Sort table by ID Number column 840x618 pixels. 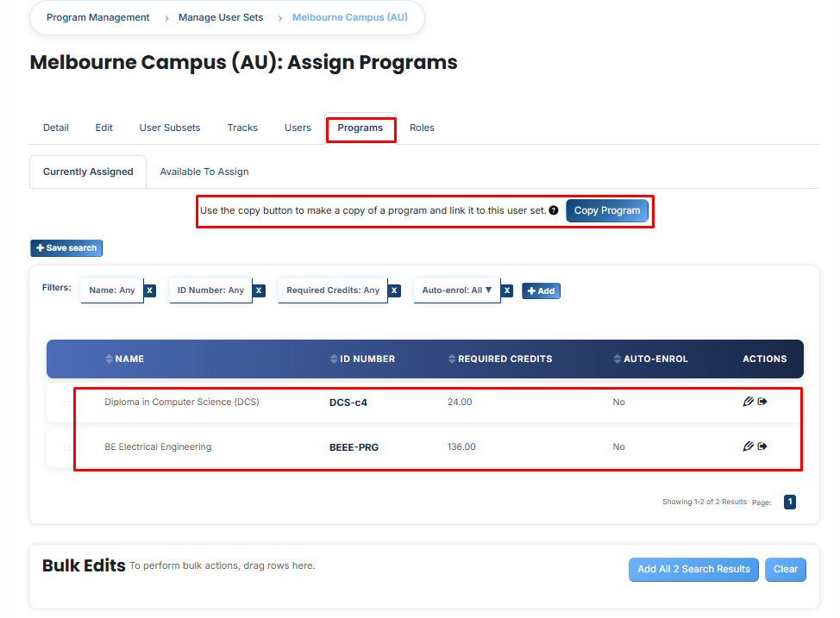(x=363, y=359)
